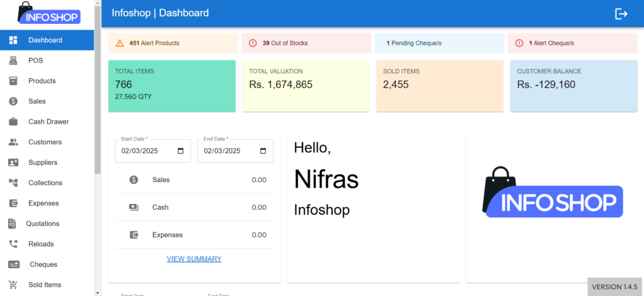Open the Dashboard menu item
644x296 pixels.
point(45,40)
